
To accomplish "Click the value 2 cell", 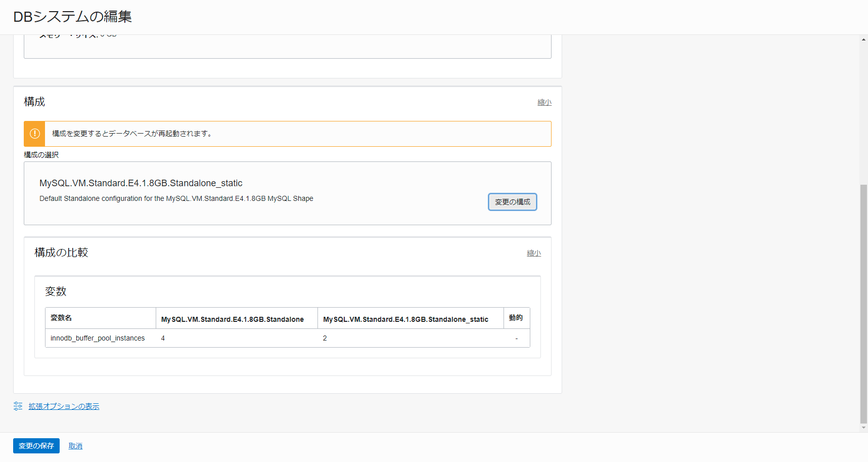I will (x=410, y=338).
